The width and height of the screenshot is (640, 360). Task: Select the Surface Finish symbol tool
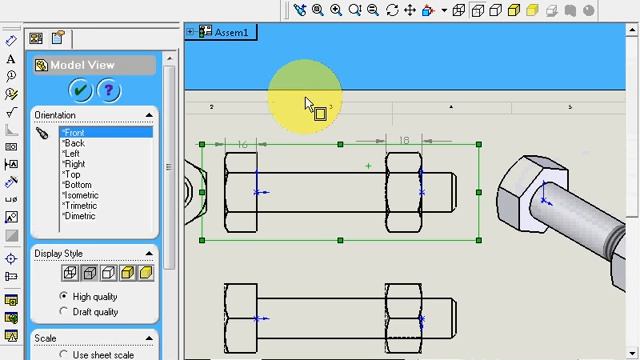coord(11,112)
